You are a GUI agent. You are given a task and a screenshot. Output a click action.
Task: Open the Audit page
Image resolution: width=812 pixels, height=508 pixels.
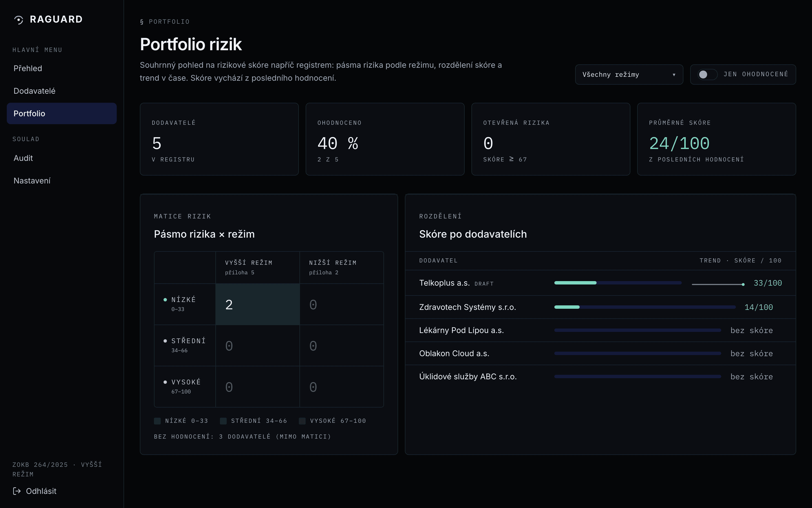click(62, 158)
